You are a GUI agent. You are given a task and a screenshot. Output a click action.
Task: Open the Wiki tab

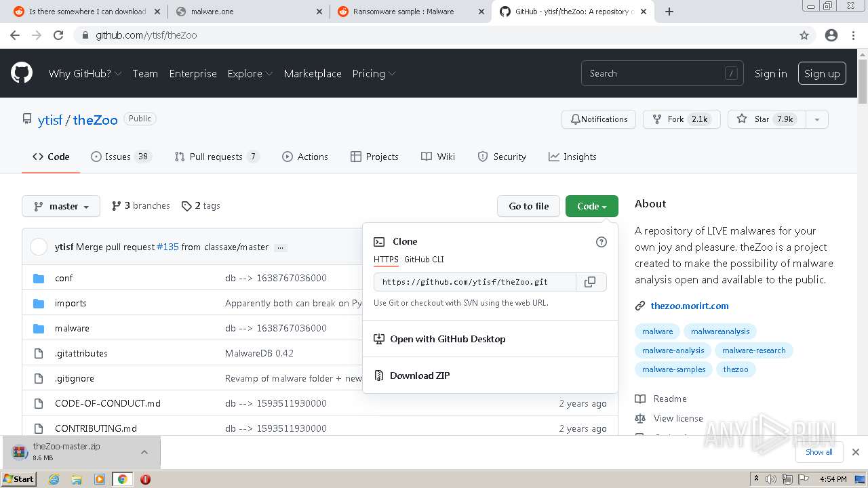coord(438,157)
